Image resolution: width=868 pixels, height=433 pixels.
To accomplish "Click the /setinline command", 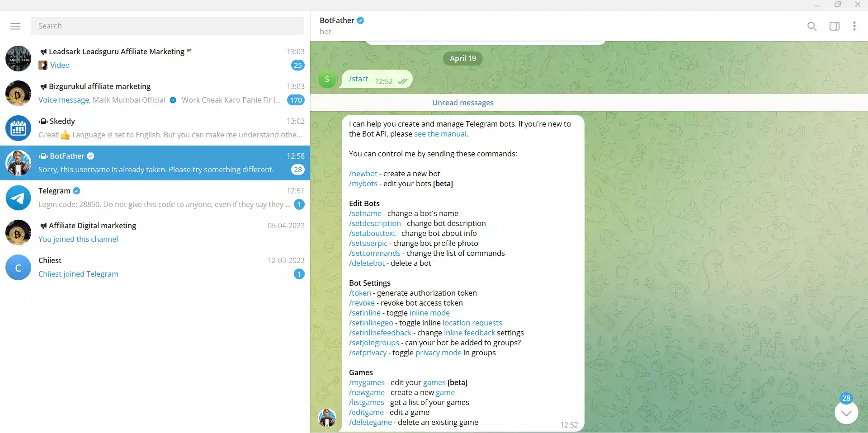I will click(364, 313).
